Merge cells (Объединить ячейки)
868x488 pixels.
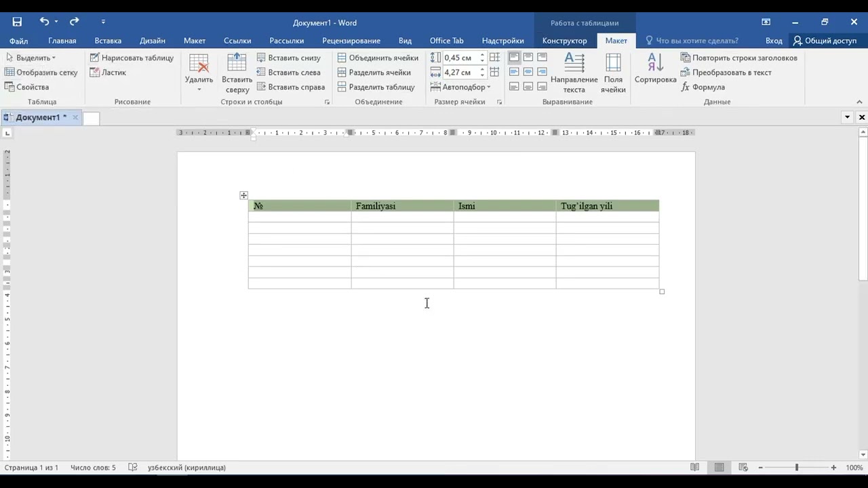378,58
